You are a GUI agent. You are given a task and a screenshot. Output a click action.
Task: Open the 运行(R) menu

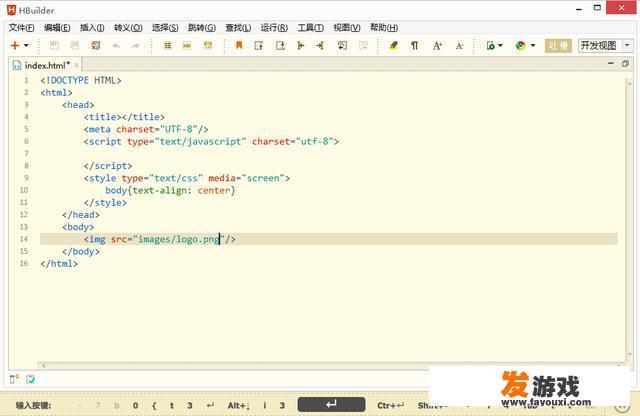point(274,27)
